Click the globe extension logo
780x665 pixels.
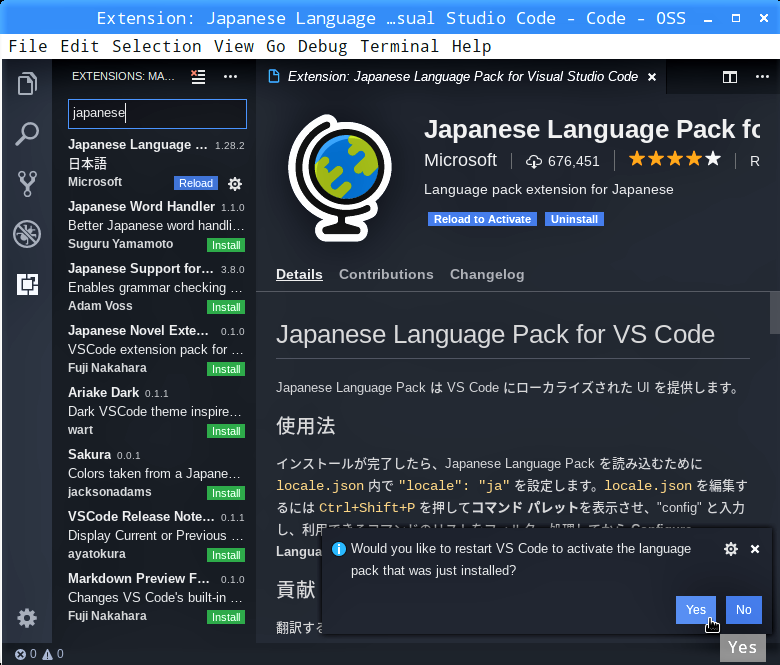(x=340, y=178)
